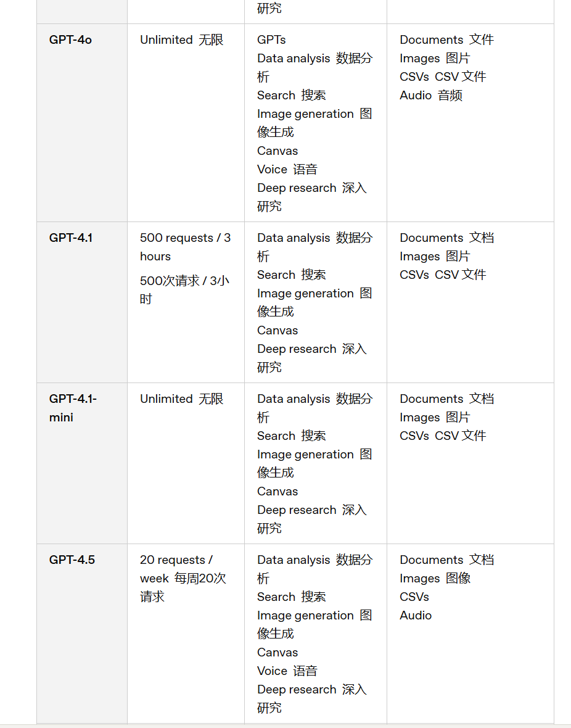The width and height of the screenshot is (571, 728).
Task: Click 'Audio 音频' in the GPT-4o attachments
Action: pyautogui.click(x=431, y=96)
